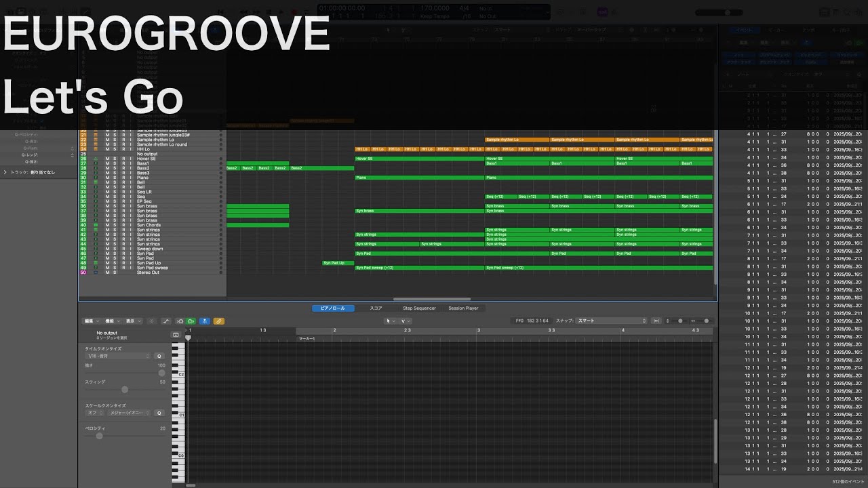Click the EP Seq track icon
868x488 pixels.
pos(96,201)
